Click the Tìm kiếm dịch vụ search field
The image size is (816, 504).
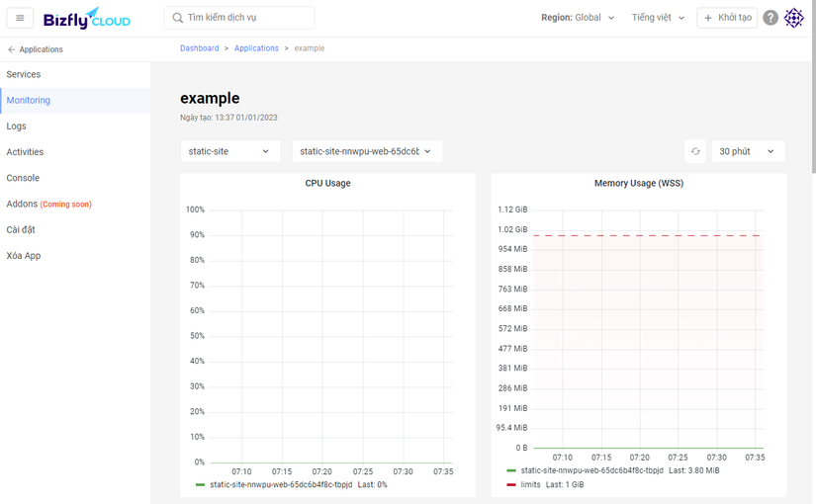[x=247, y=18]
